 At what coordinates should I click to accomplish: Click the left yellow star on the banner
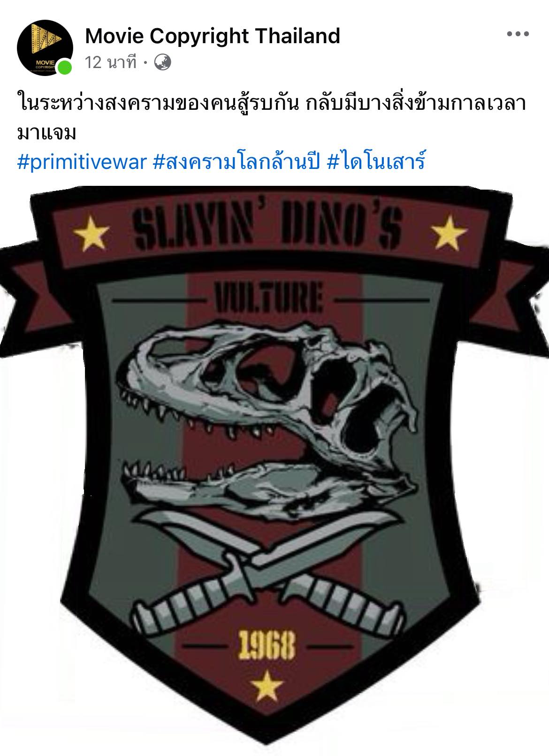(x=92, y=234)
